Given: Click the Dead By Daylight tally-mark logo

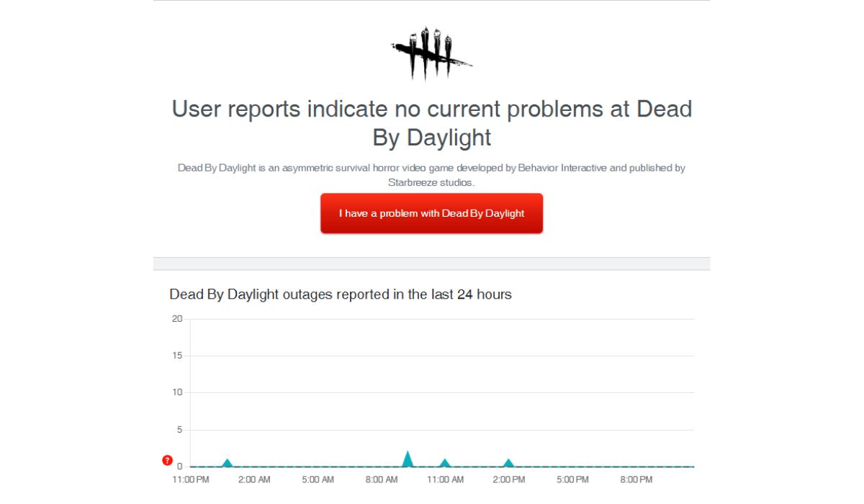Looking at the screenshot, I should tap(431, 53).
